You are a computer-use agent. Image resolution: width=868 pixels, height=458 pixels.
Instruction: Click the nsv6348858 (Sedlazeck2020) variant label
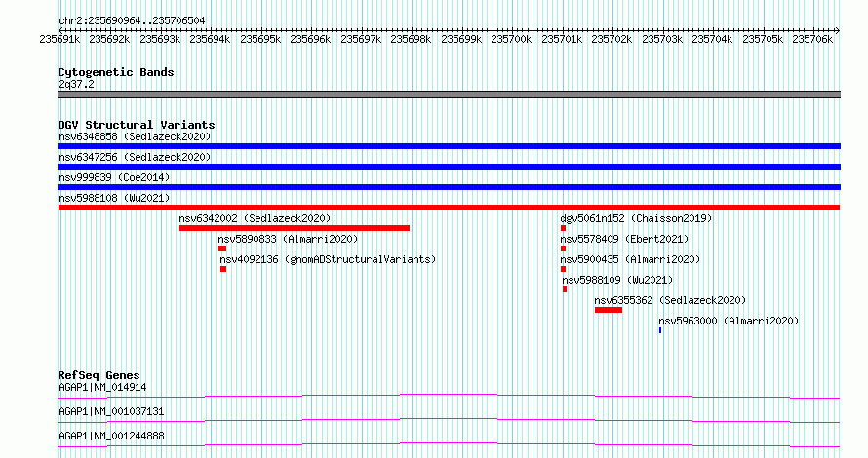[135, 136]
